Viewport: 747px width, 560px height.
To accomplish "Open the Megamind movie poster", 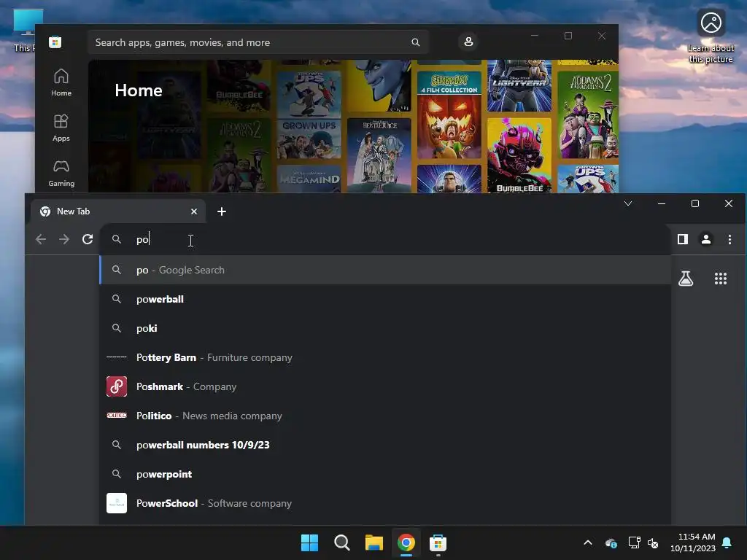I will [309, 179].
